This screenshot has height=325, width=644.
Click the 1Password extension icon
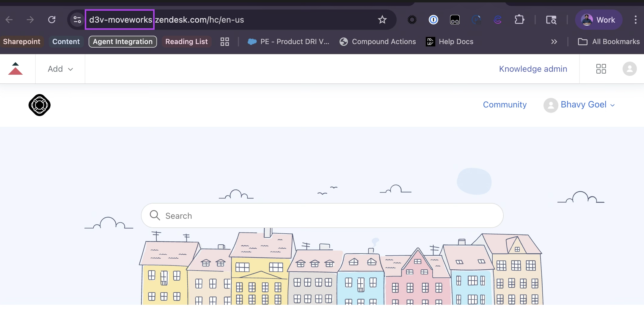click(x=433, y=20)
